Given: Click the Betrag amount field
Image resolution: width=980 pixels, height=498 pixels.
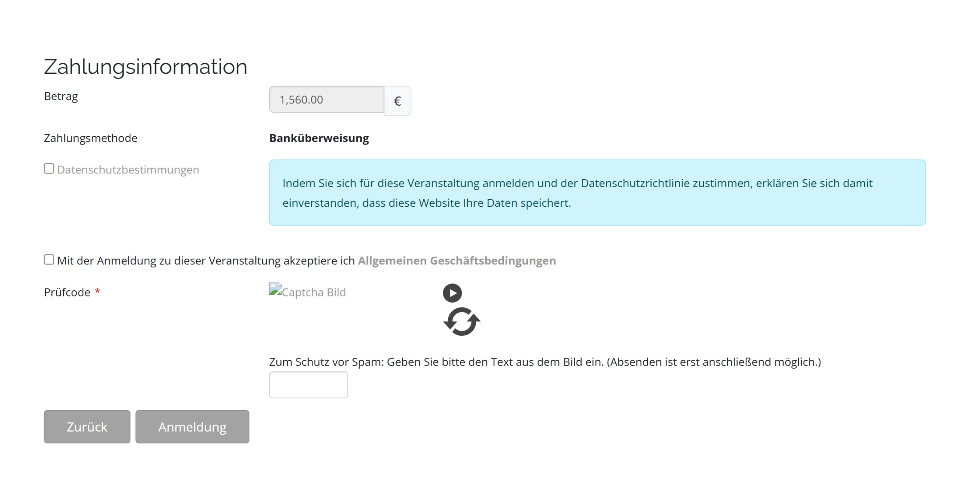Looking at the screenshot, I should (x=327, y=99).
